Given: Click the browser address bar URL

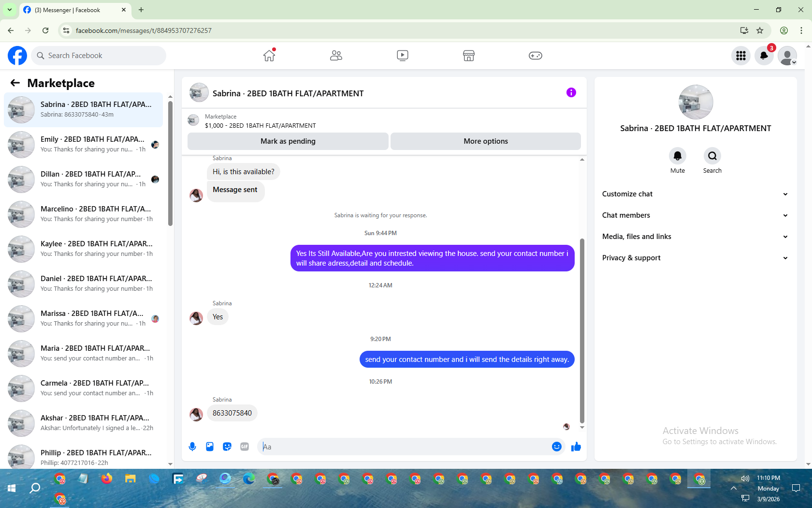Looking at the screenshot, I should pyautogui.click(x=144, y=30).
